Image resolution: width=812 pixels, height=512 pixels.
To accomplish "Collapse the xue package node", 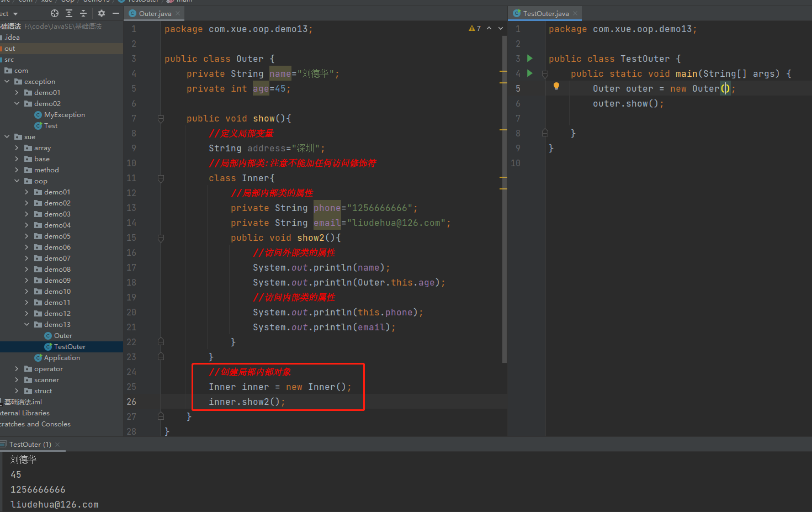I will (7, 137).
